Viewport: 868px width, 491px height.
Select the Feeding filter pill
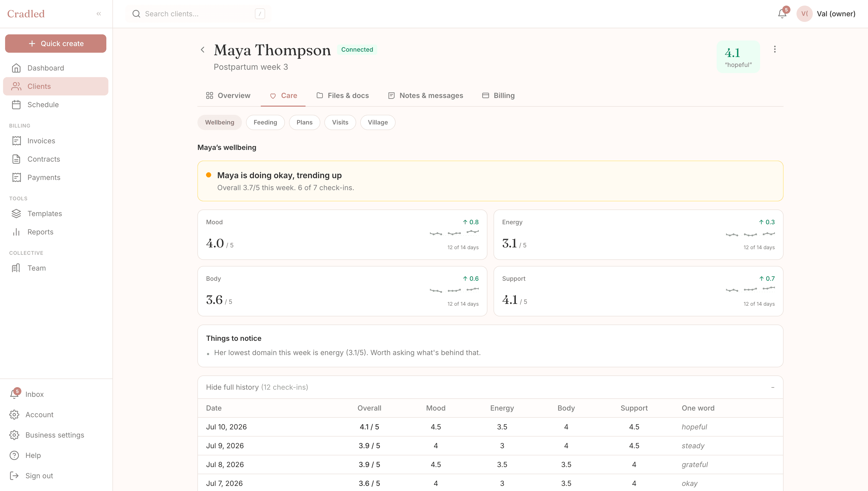265,122
